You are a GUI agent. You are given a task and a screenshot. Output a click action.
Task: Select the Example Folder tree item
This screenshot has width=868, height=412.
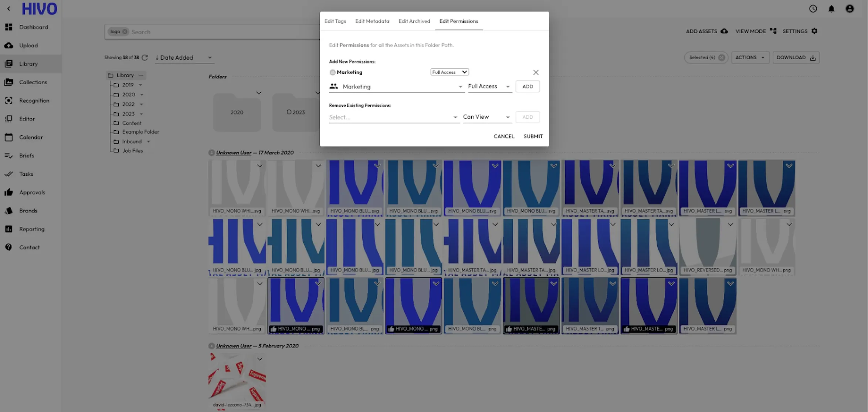(140, 132)
